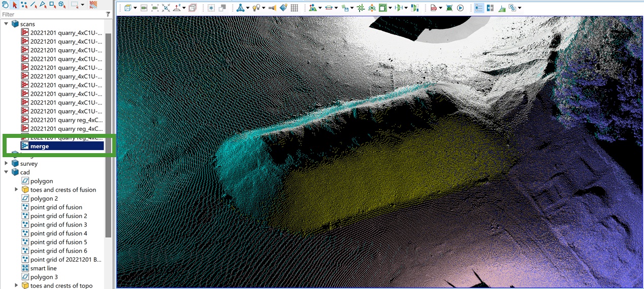Select the pan hand tool
This screenshot has height=289, width=644.
pos(5,5)
